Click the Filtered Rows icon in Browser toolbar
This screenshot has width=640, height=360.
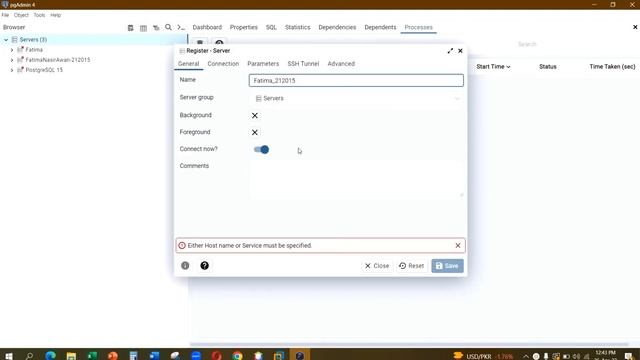156,28
